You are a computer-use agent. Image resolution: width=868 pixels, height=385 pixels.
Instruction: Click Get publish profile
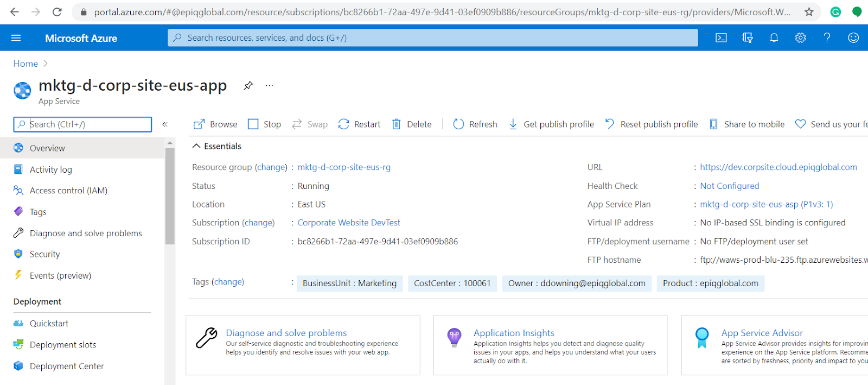tap(551, 124)
